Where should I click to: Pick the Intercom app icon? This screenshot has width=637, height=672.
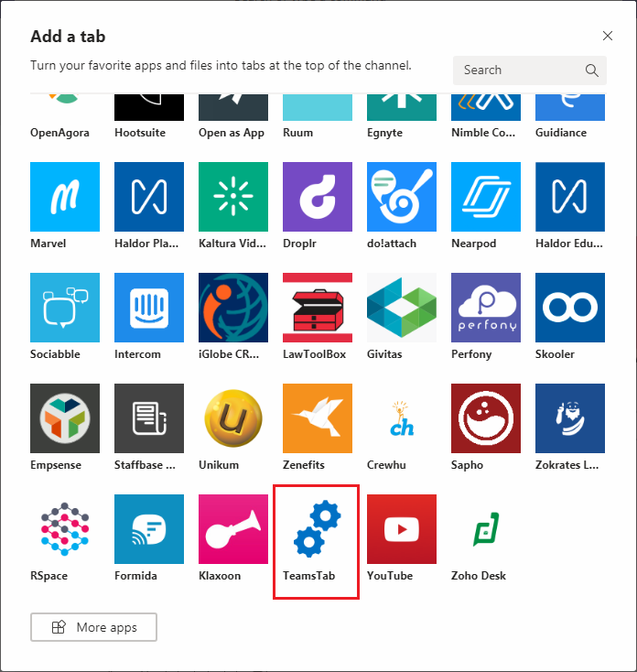pos(149,308)
